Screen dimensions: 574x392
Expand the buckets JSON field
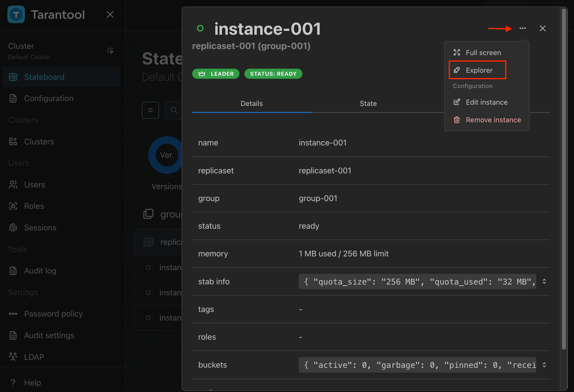coord(544,365)
